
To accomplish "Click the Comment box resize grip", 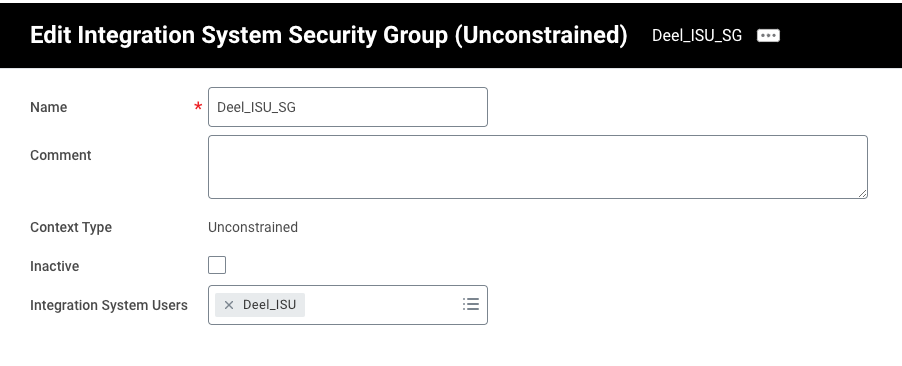I will (x=862, y=193).
